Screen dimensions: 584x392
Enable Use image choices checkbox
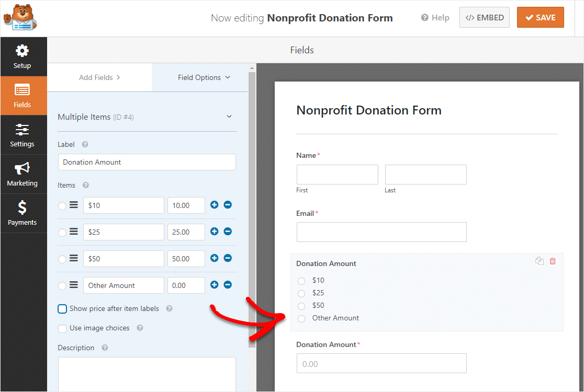(62, 328)
